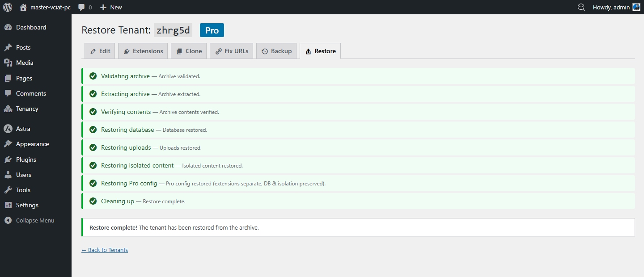The height and width of the screenshot is (277, 644).
Task: Open the Extensions tab
Action: (x=143, y=50)
